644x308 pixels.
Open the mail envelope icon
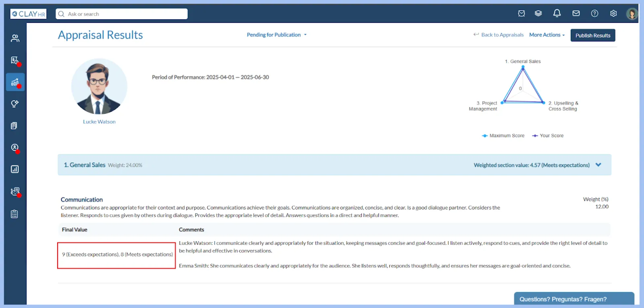coord(576,13)
